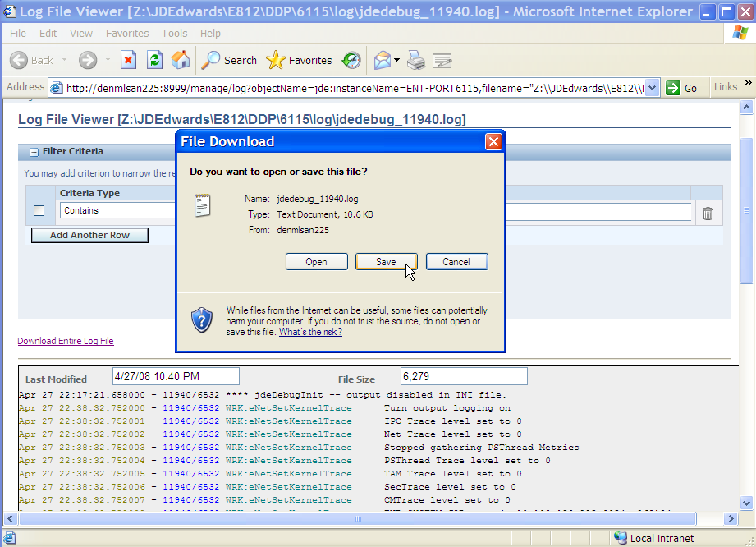This screenshot has width=756, height=547.
Task: Click the Download Entire Log File link
Action: coord(66,341)
